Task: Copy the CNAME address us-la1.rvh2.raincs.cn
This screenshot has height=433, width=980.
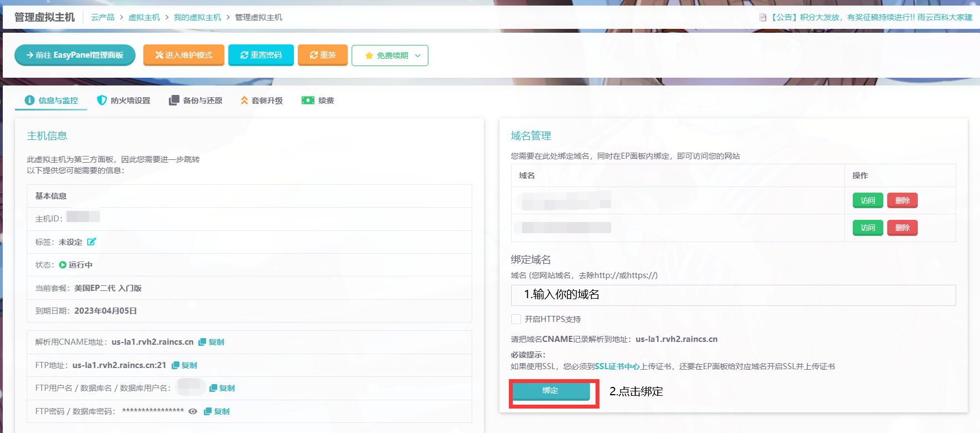Action: [x=211, y=342]
